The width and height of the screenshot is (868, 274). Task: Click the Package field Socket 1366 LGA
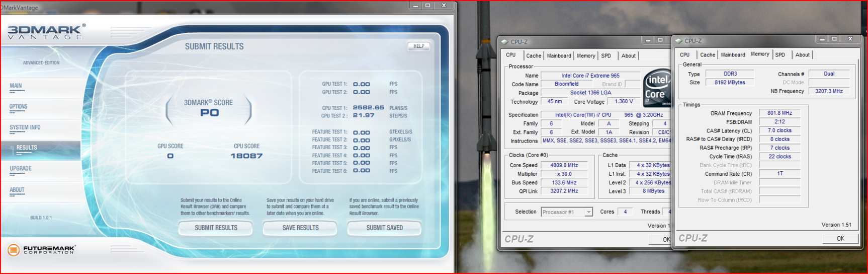pos(590,93)
